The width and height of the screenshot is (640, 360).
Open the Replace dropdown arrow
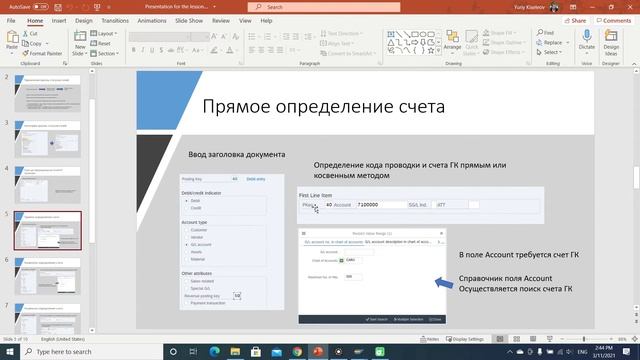567,42
